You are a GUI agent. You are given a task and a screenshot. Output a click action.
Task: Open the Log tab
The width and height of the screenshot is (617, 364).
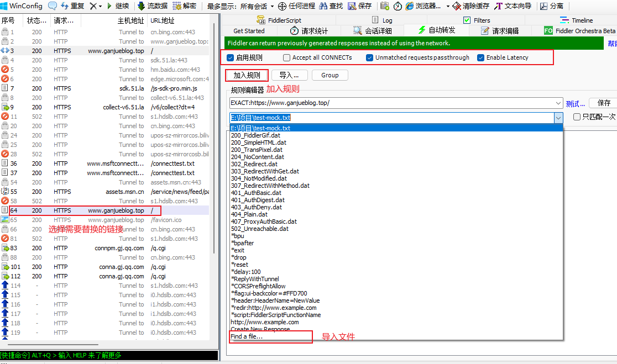coord(382,20)
